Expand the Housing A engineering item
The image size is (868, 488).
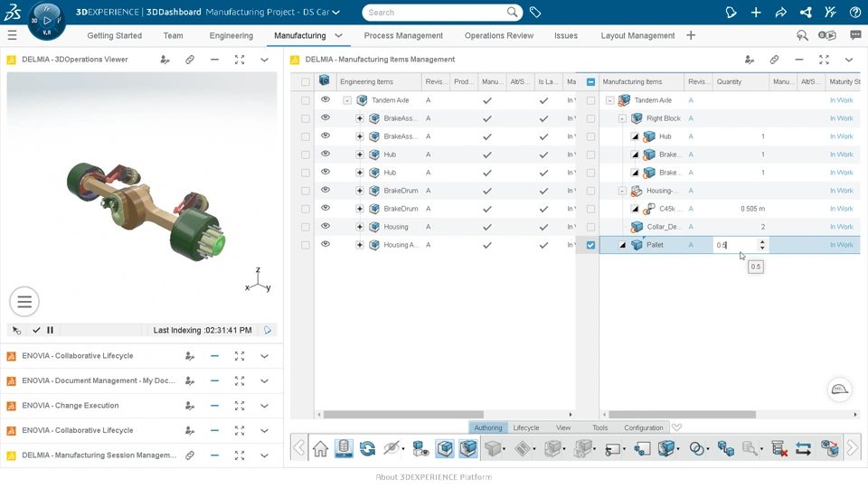tap(359, 245)
